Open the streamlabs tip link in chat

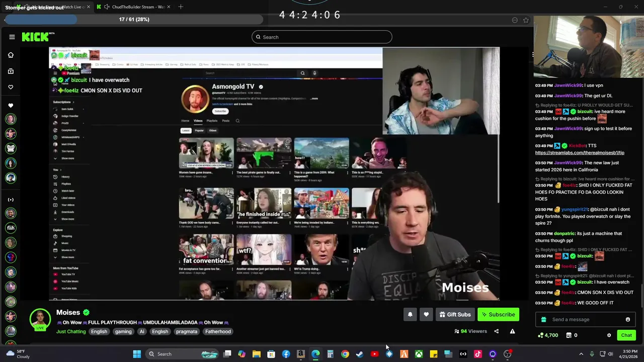coord(580,152)
